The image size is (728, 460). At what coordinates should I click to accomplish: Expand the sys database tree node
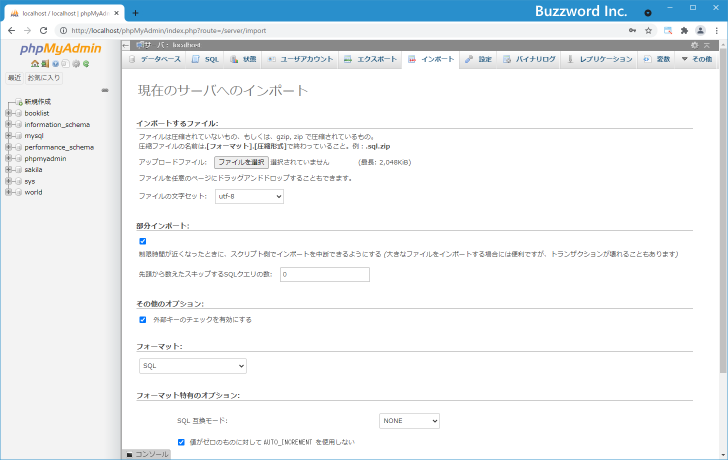8,181
